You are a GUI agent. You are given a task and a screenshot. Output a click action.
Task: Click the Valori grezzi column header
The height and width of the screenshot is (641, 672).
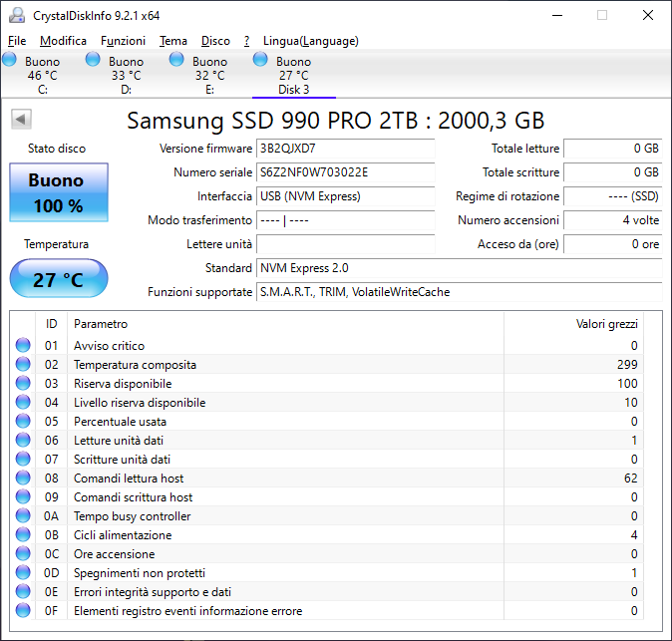[x=573, y=324]
